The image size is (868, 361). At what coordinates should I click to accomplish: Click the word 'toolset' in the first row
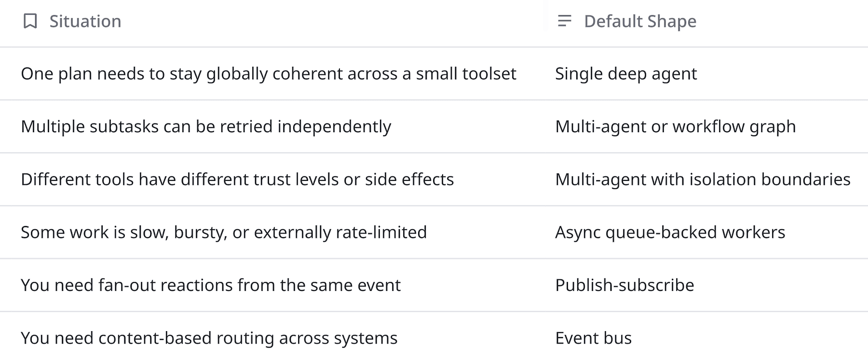click(489, 74)
